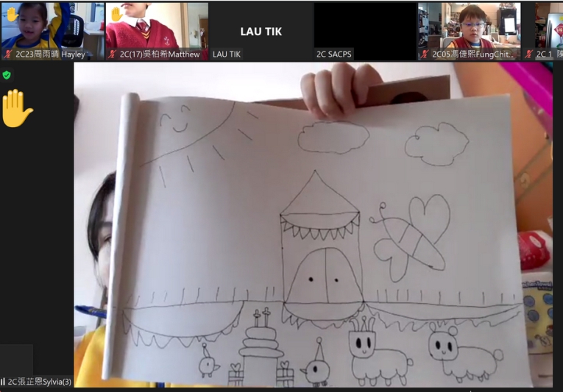
Task: Click raised hand icon on Hayley's video
Action: (x=12, y=14)
